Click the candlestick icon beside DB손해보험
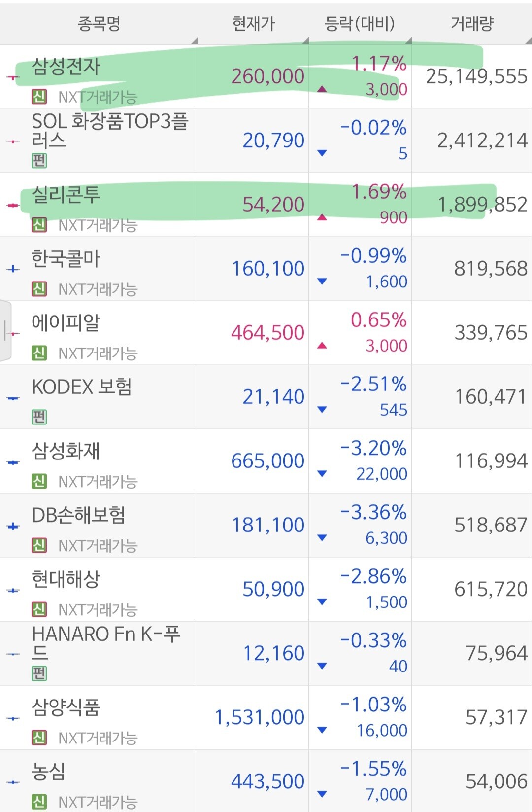 click(x=12, y=527)
